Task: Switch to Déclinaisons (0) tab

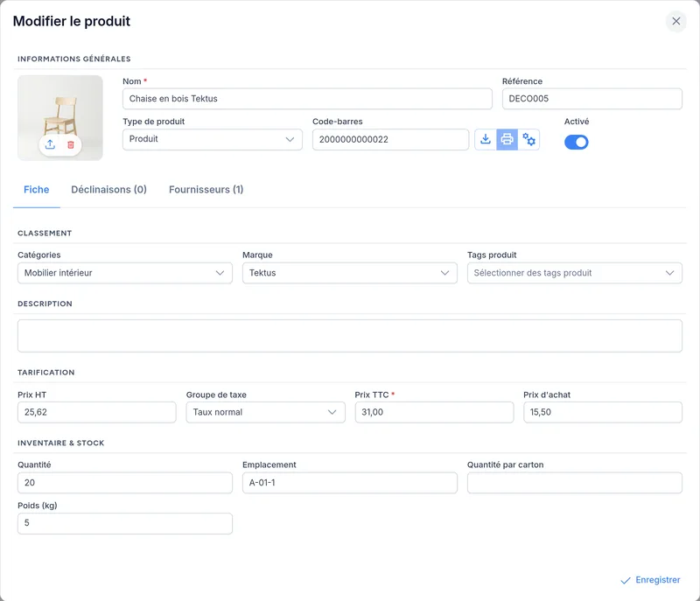Action: click(x=108, y=190)
